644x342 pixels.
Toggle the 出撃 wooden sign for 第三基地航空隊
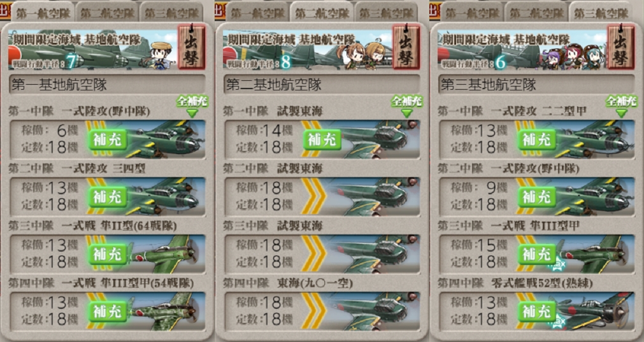tap(621, 46)
